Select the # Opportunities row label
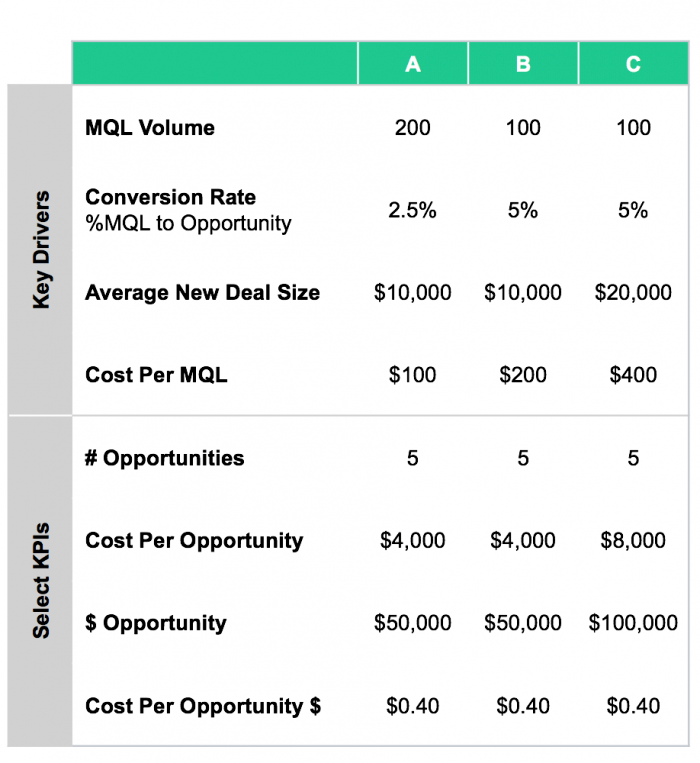This screenshot has width=700, height=763. 164,459
